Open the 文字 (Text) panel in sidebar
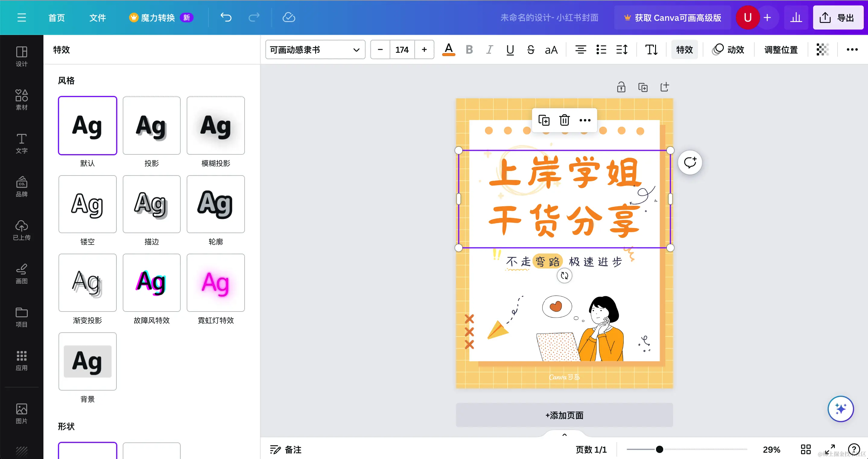Viewport: 868px width, 459px height. [21, 143]
